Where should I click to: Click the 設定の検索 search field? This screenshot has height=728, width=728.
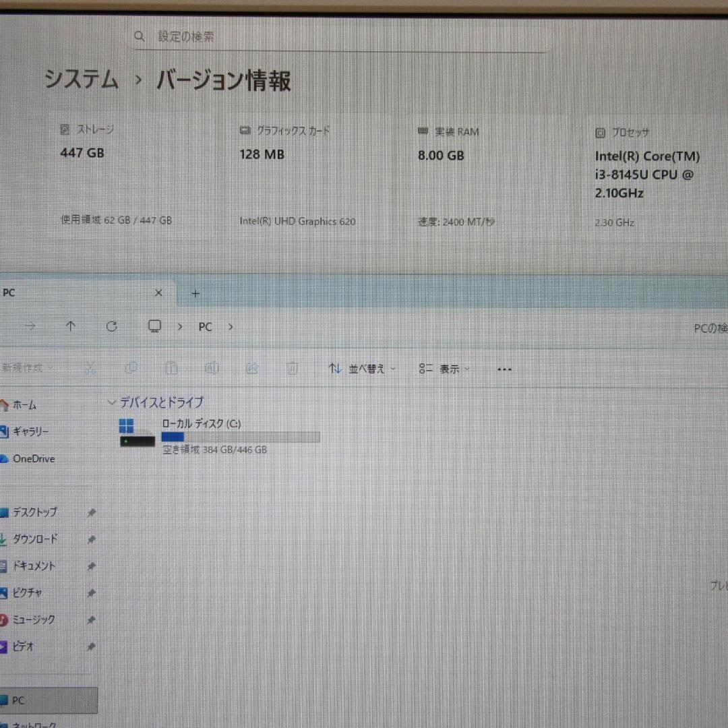337,36
